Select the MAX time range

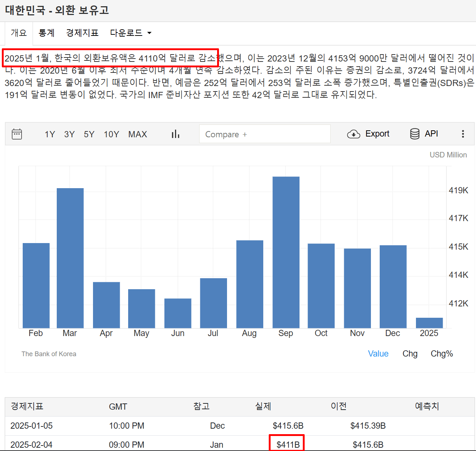138,134
